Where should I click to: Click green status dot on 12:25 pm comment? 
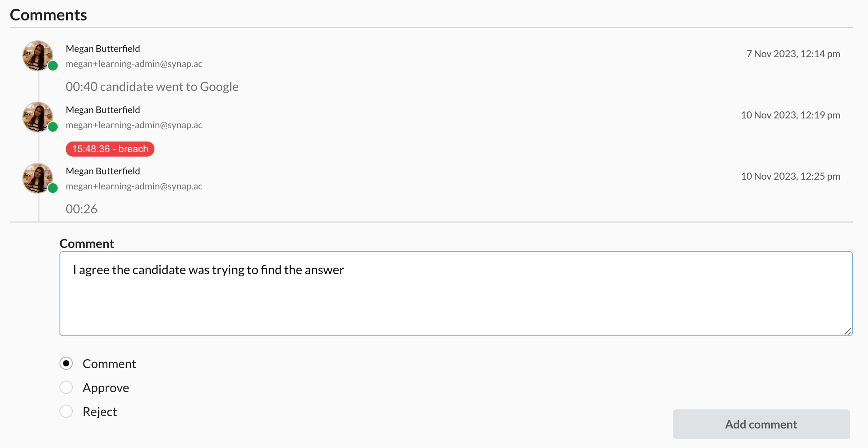click(x=53, y=189)
